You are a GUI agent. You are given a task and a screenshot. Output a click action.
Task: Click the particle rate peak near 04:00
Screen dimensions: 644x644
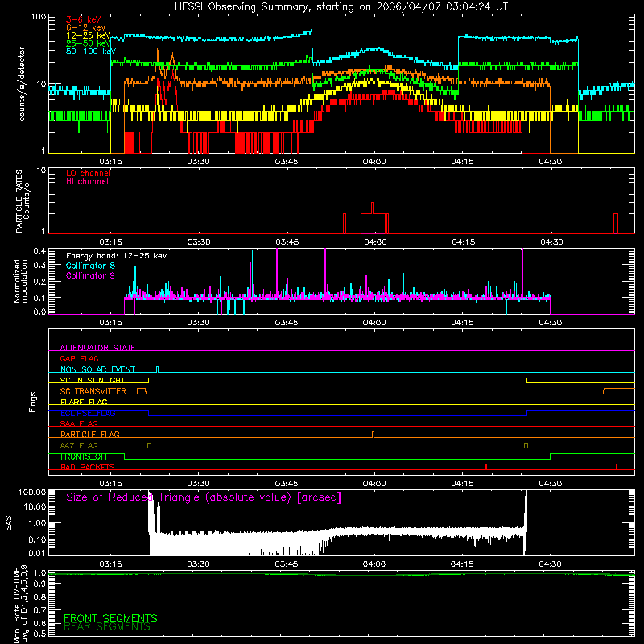(x=372, y=208)
